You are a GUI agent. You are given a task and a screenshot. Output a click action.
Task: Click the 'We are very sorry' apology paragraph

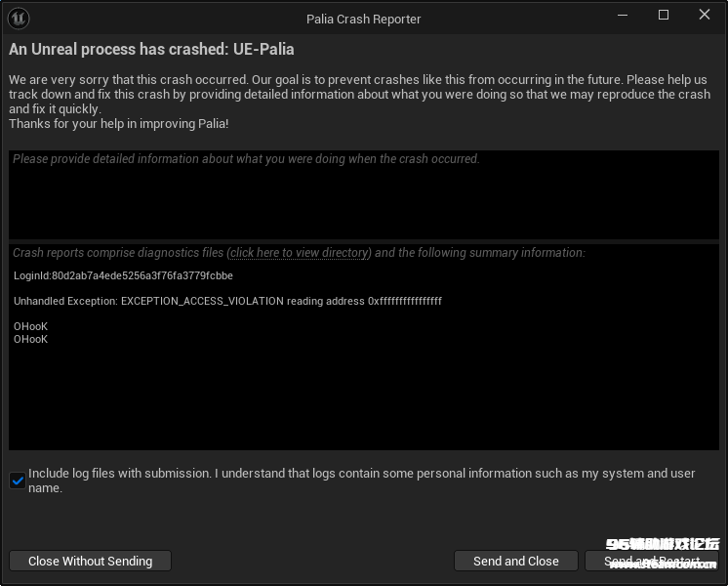[359, 95]
